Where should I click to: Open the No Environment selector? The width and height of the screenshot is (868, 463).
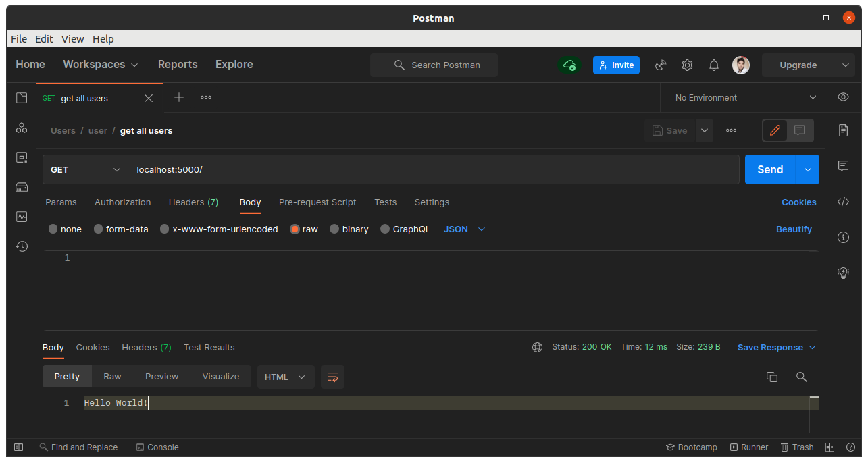(x=746, y=98)
